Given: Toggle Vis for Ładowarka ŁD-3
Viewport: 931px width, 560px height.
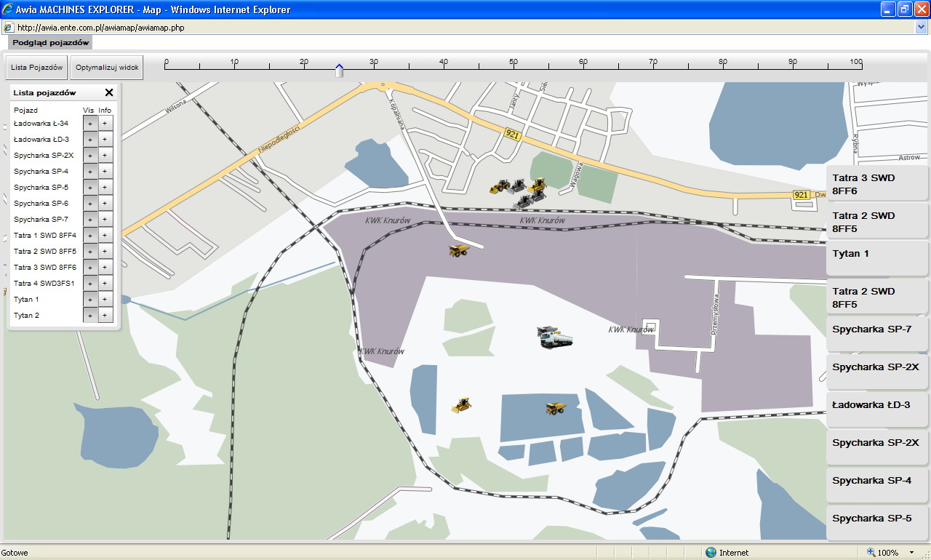Looking at the screenshot, I should tap(90, 139).
